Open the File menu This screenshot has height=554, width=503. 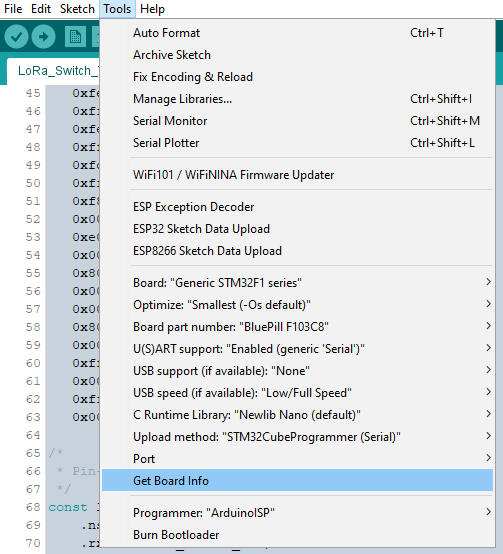pos(13,9)
